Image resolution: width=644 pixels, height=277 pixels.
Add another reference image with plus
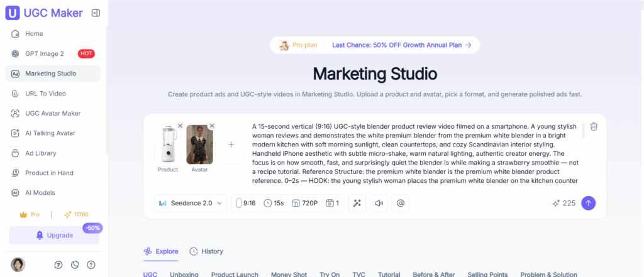(231, 144)
